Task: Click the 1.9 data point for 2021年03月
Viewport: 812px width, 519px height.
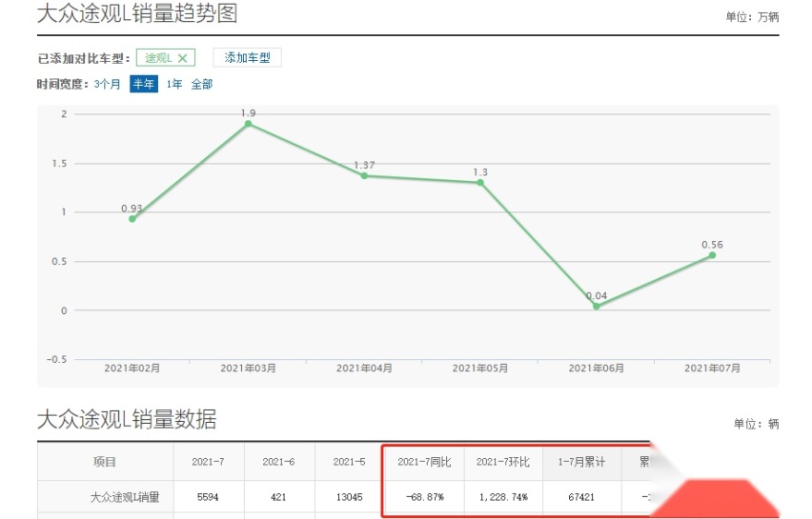Action: pos(248,124)
